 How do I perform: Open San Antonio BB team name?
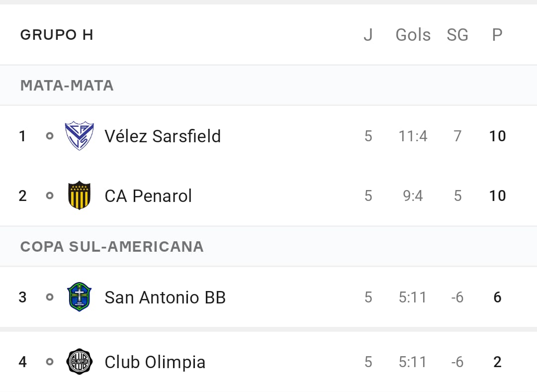click(165, 297)
